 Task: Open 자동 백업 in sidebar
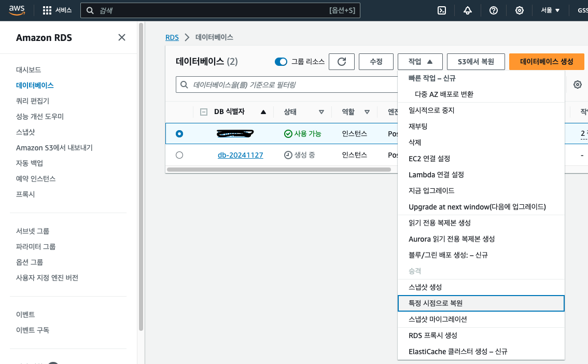click(29, 163)
